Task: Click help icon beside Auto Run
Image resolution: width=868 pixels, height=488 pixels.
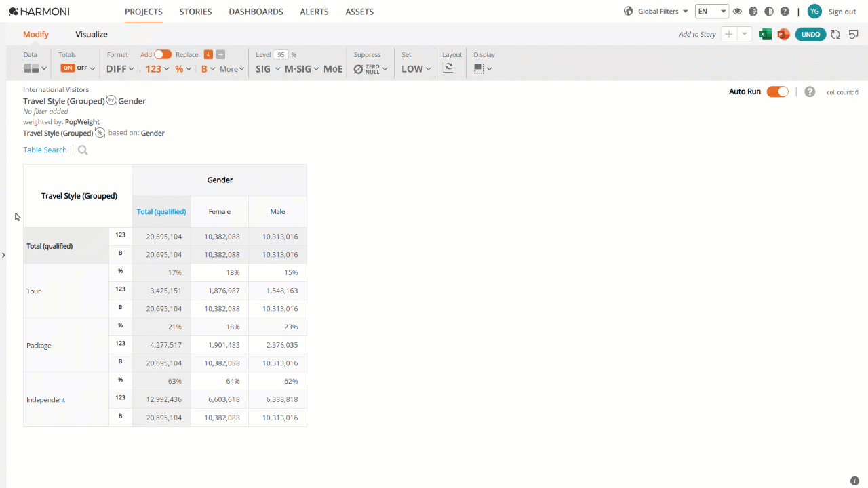Action: coord(810,91)
